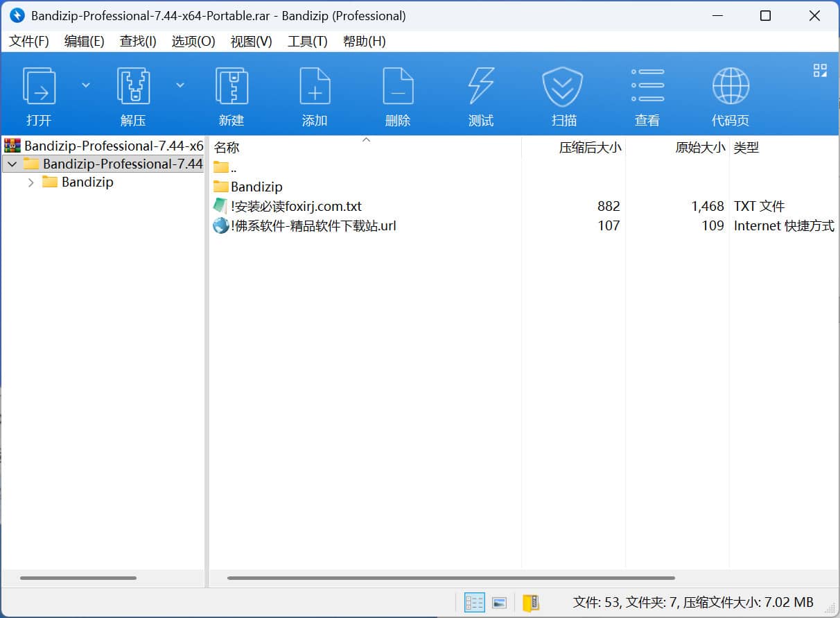Open the 文件(F) menu
This screenshot has height=618, width=840.
pos(29,41)
